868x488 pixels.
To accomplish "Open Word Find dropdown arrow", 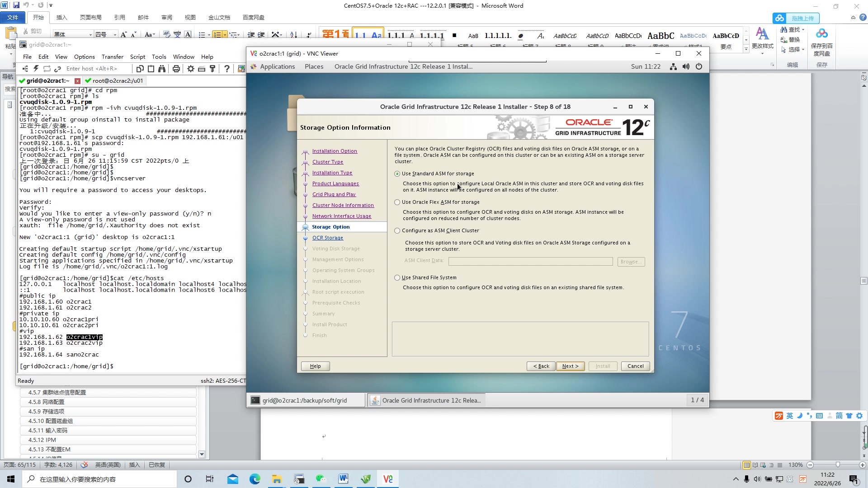I will [x=803, y=30].
